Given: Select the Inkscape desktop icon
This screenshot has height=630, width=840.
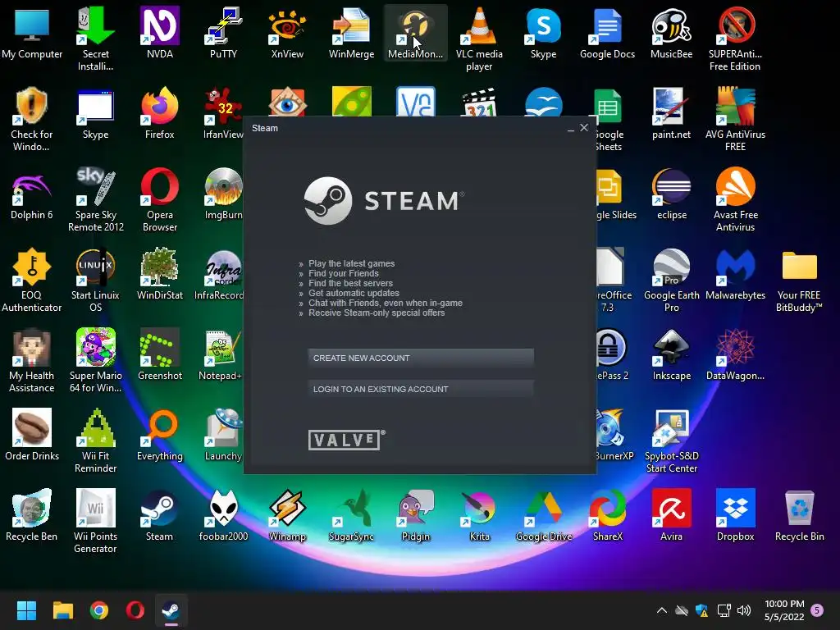Looking at the screenshot, I should tap(672, 354).
